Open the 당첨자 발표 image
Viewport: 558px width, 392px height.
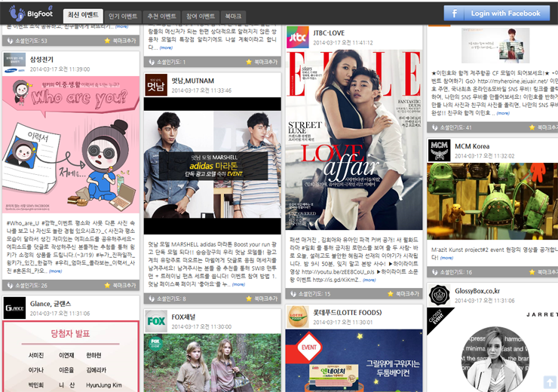(71, 356)
